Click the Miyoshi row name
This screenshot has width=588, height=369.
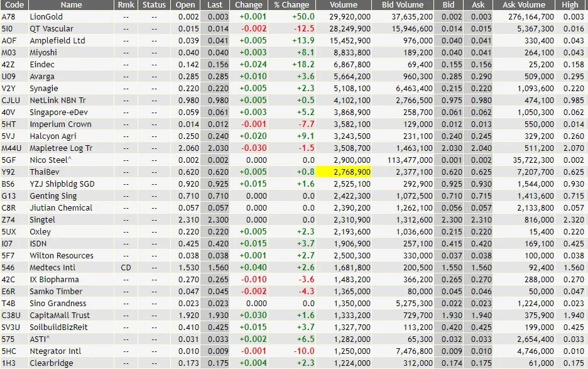click(x=43, y=53)
